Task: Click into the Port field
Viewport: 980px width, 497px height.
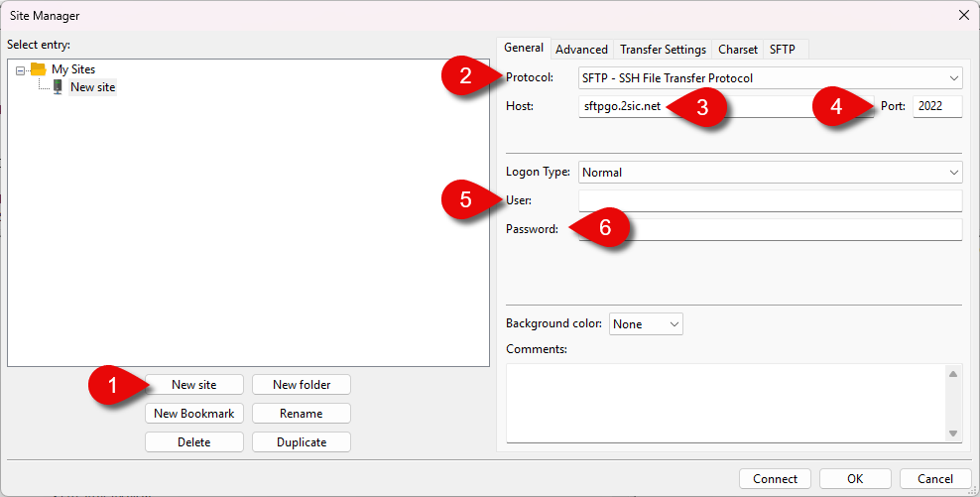Action: pyautogui.click(x=937, y=106)
